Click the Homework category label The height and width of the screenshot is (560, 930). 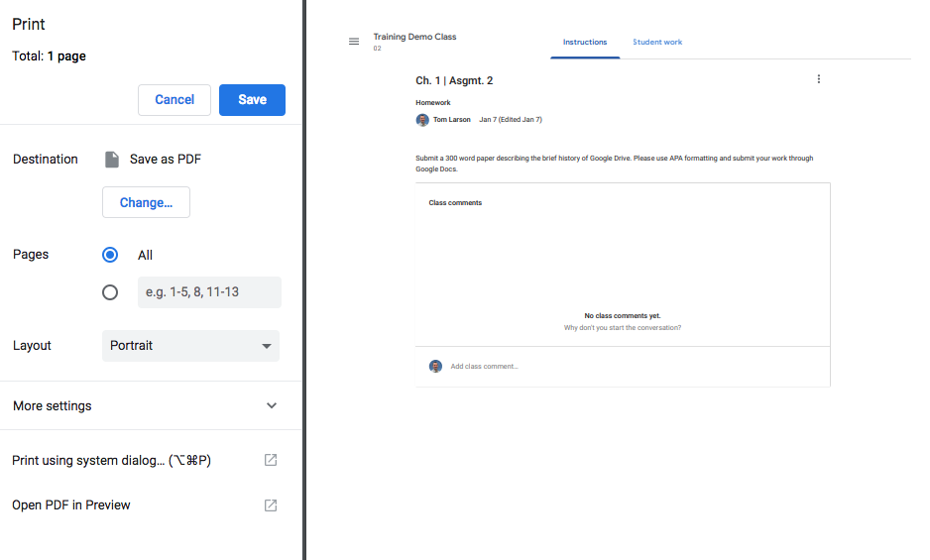coord(433,103)
